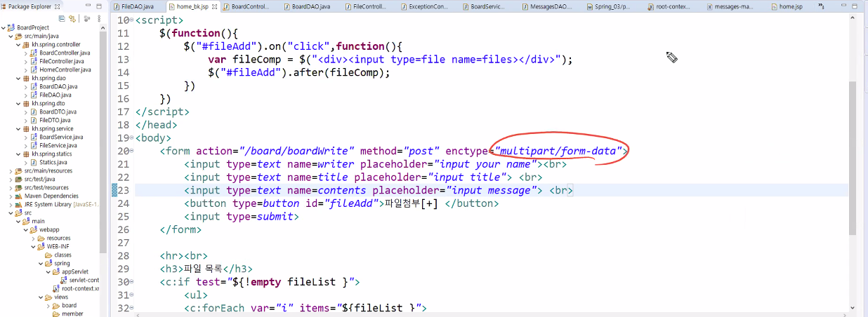Collapse the kh.spring.dto package

click(18, 103)
